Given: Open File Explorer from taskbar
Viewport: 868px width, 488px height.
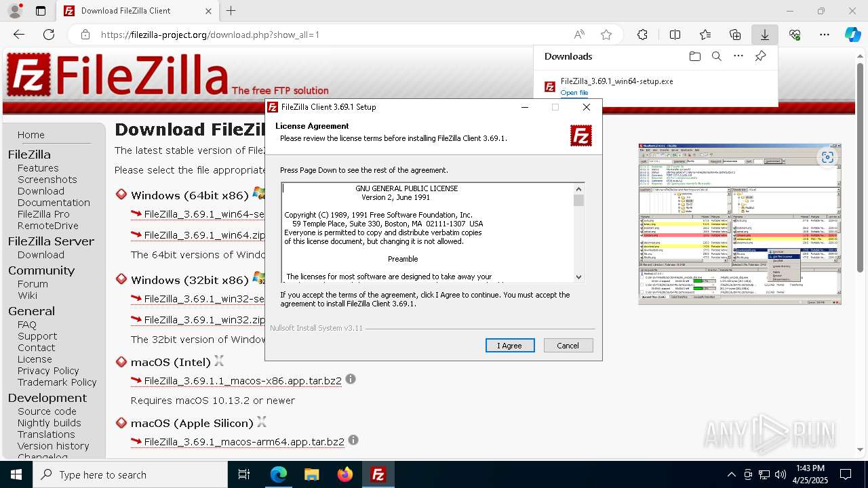Looking at the screenshot, I should [x=311, y=474].
